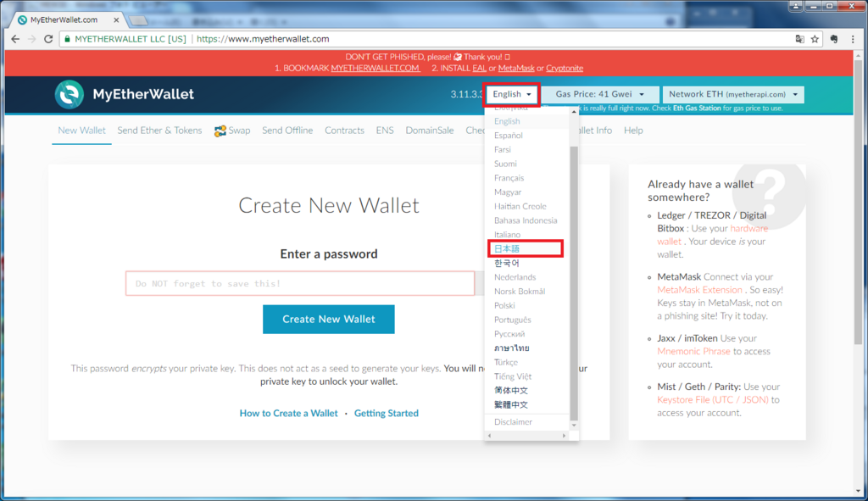Bookmark page with the star icon
The image size is (868, 501).
(815, 39)
